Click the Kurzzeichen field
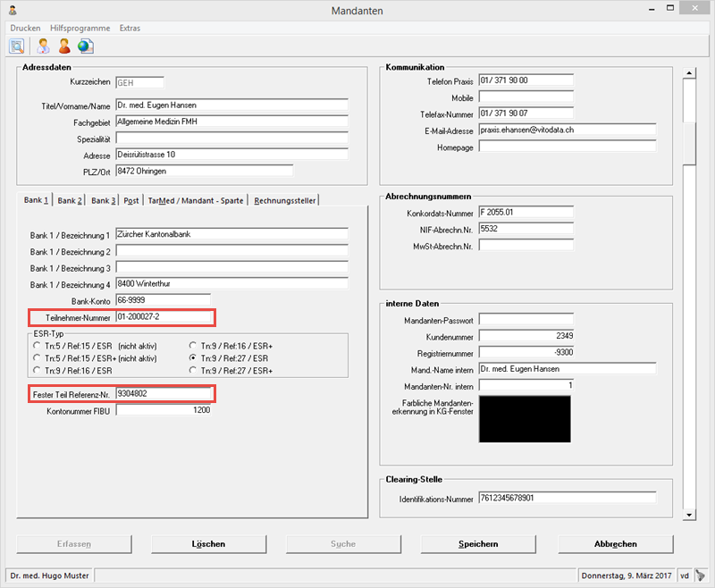This screenshot has width=715, height=588. tap(139, 82)
